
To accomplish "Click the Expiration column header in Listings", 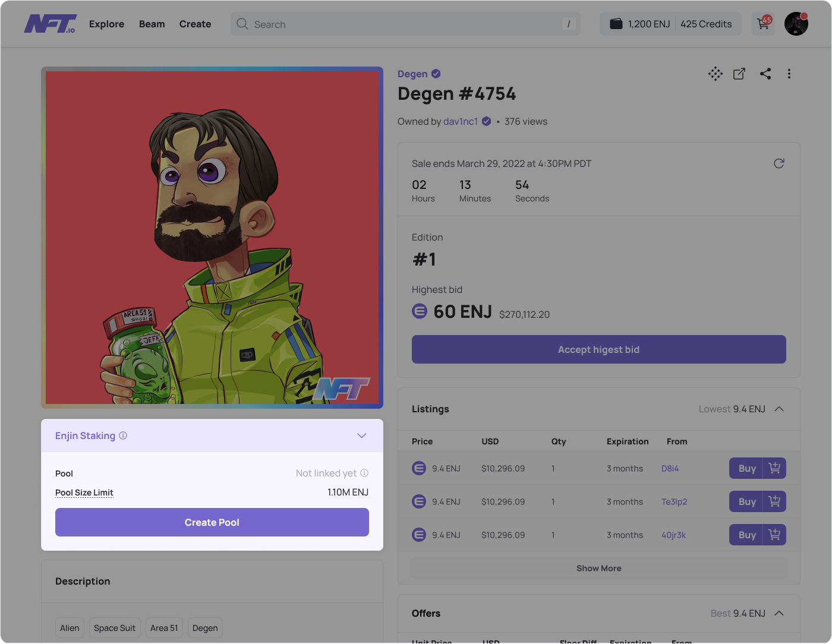I will click(628, 441).
